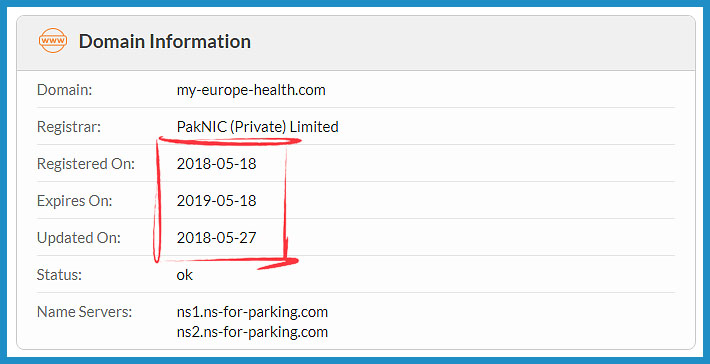Click the red hand-drawn top stroke under Registrar
The image size is (710, 364).
(x=230, y=141)
